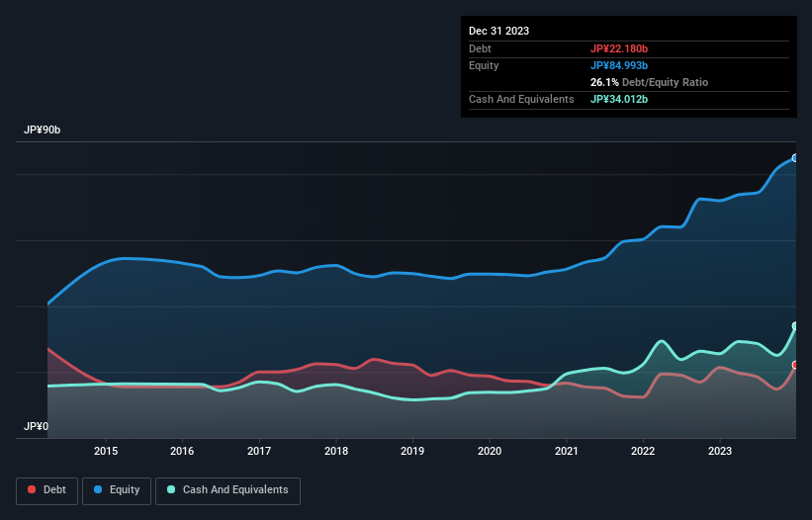This screenshot has width=812, height=520.
Task: Click the 26.1% Debt/Equity Ratio text
Action: click(649, 82)
